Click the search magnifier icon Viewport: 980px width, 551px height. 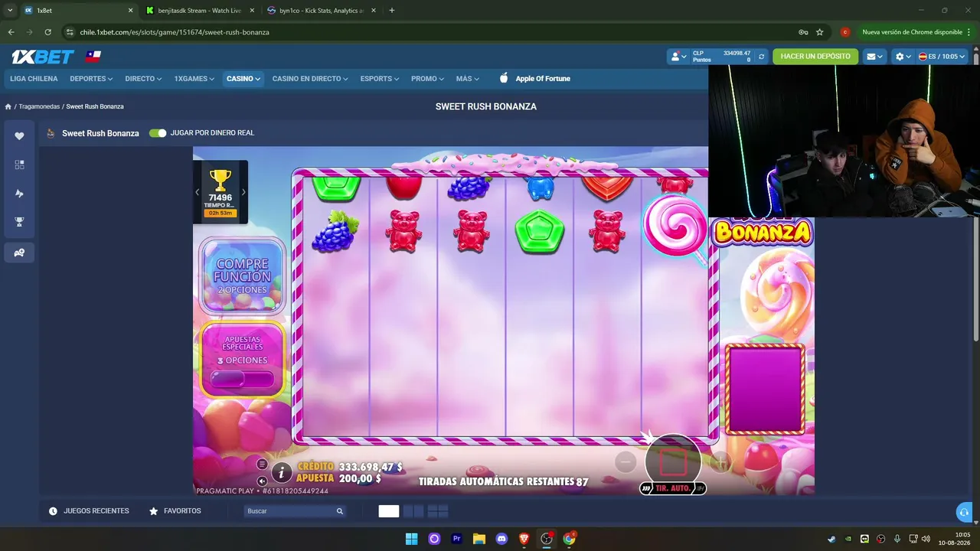pyautogui.click(x=340, y=511)
